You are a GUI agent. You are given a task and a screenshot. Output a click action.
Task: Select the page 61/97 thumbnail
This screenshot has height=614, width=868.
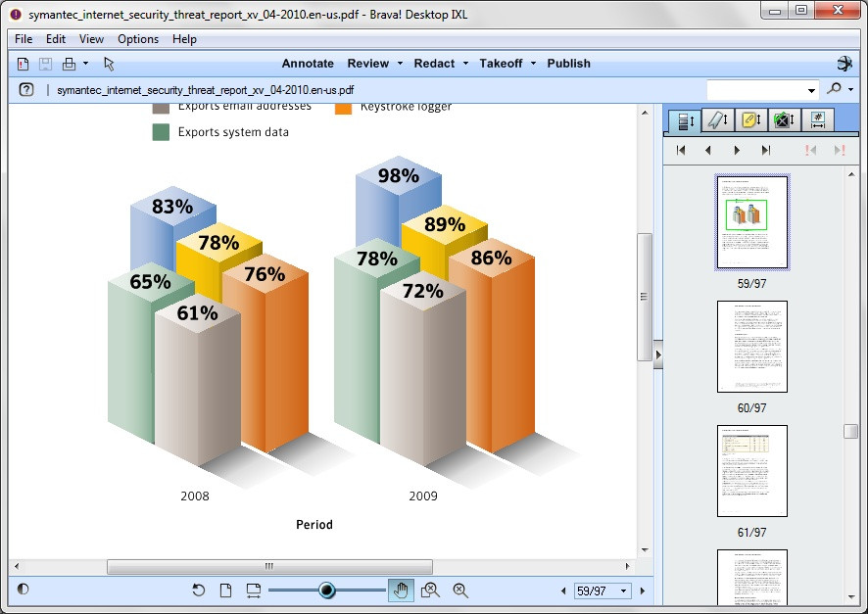pyautogui.click(x=752, y=471)
